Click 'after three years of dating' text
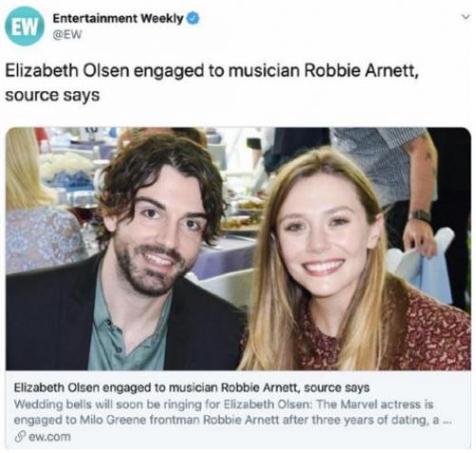The image size is (476, 453). [356, 420]
